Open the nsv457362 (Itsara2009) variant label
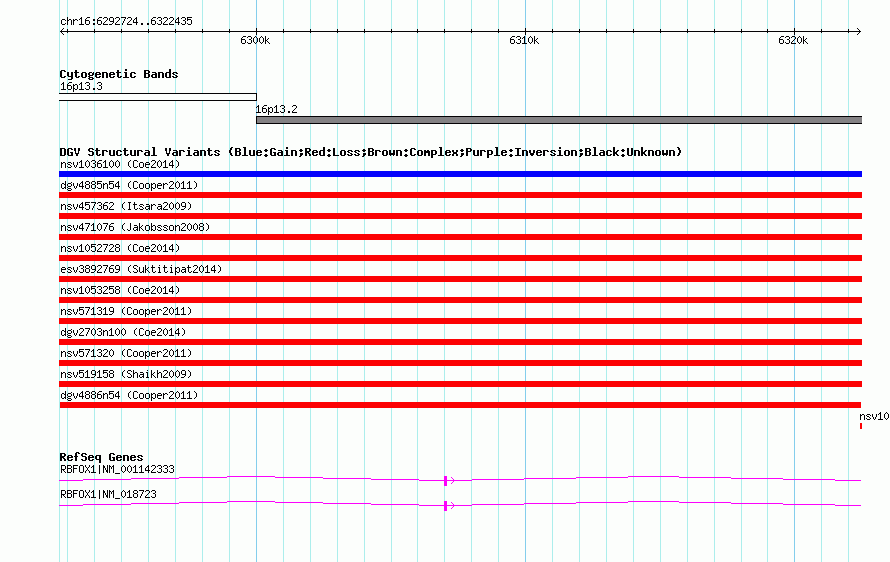The height and width of the screenshot is (562, 890). (126, 207)
